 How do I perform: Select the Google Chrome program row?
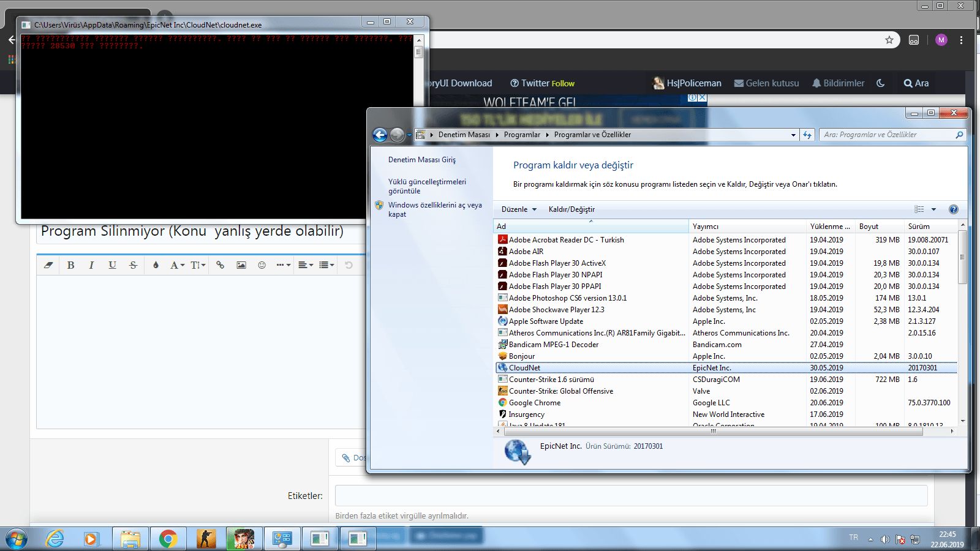point(726,403)
